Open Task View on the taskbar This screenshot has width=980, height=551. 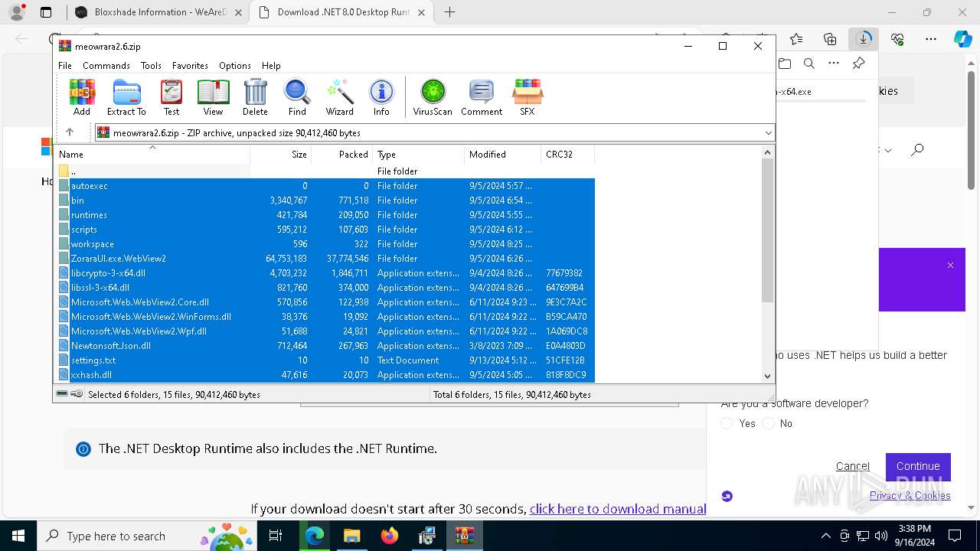[x=276, y=536]
